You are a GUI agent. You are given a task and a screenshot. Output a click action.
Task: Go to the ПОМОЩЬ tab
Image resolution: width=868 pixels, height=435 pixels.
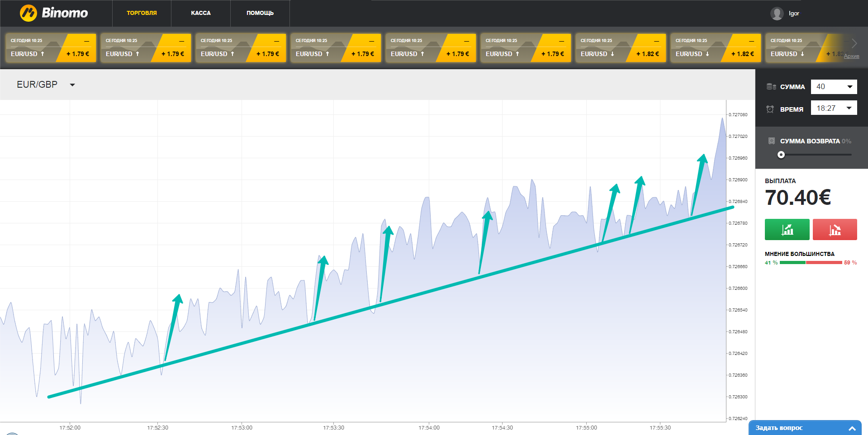(260, 13)
